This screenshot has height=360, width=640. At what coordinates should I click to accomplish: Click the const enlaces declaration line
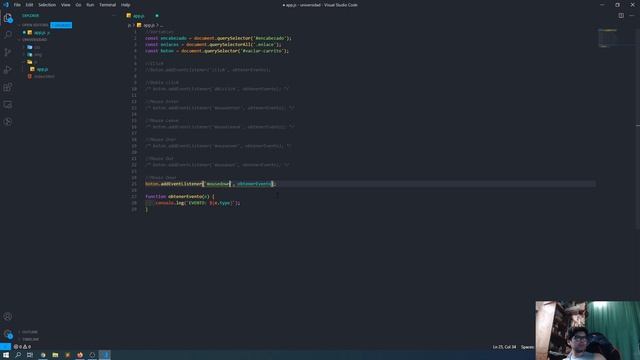pyautogui.click(x=213, y=44)
